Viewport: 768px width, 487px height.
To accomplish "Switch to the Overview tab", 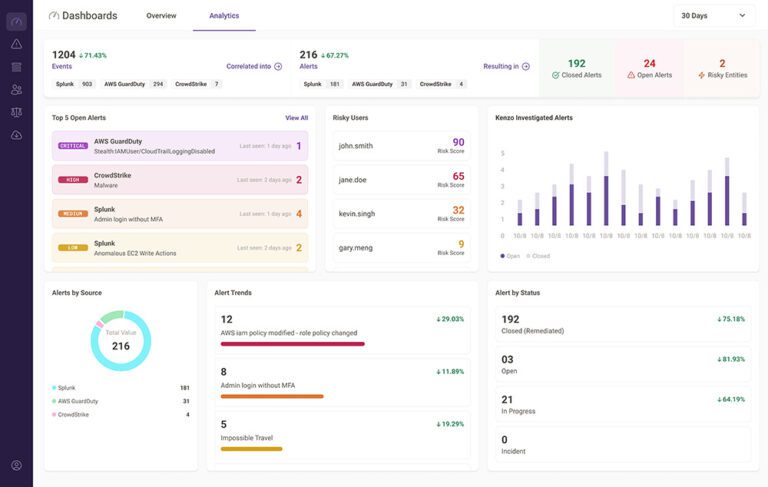I will [x=161, y=16].
